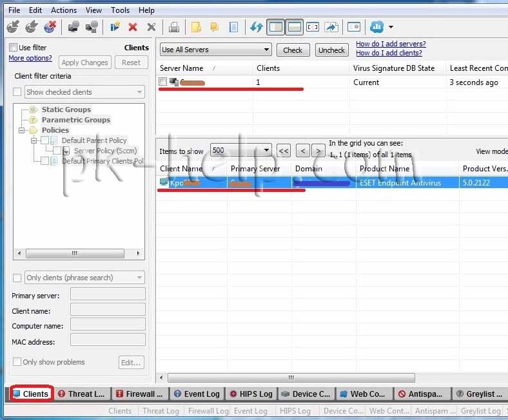Click the Parametric Groups folder icon

pos(34,120)
